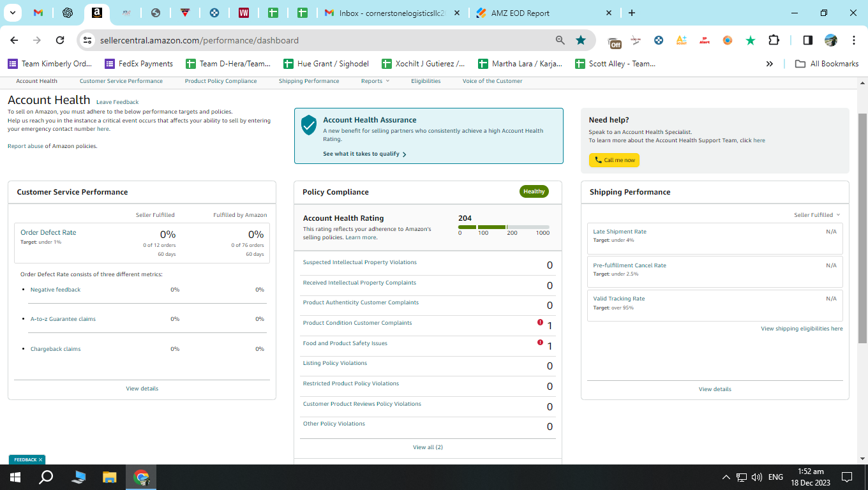
Task: Open the 'Off' extension icon
Action: [615, 41]
